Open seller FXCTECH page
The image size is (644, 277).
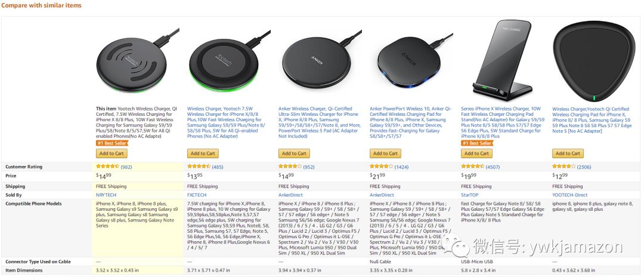pyautogui.click(x=197, y=195)
